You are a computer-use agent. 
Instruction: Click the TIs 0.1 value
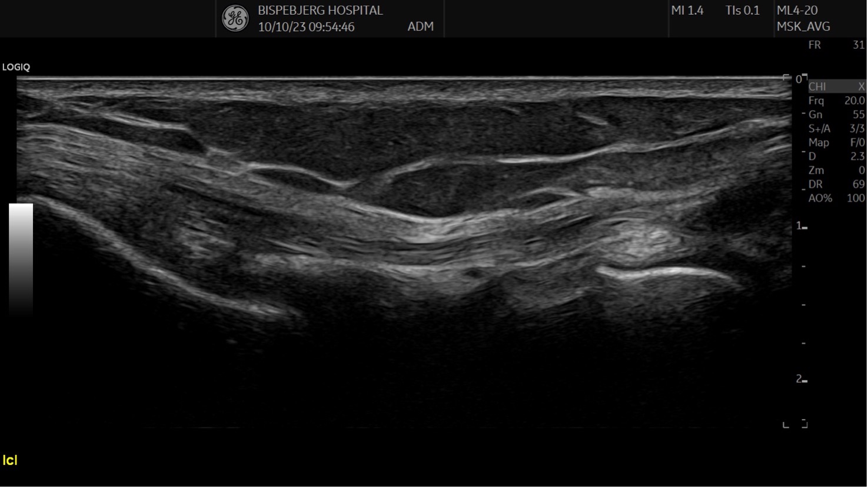[743, 11]
